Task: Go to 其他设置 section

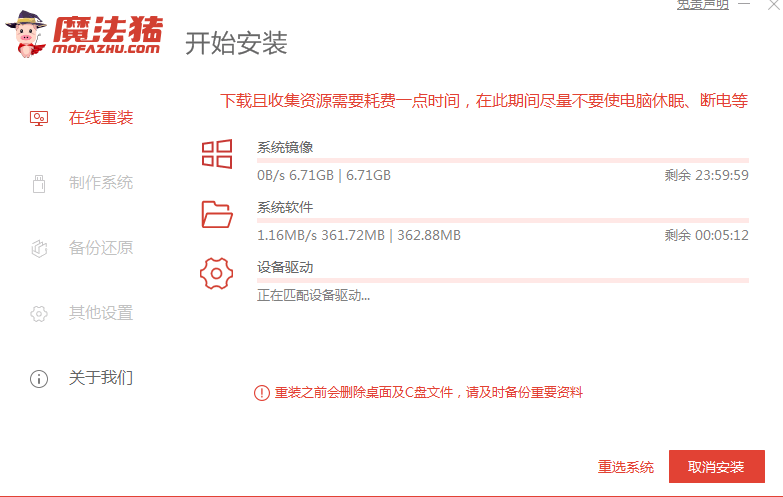Action: click(x=100, y=313)
